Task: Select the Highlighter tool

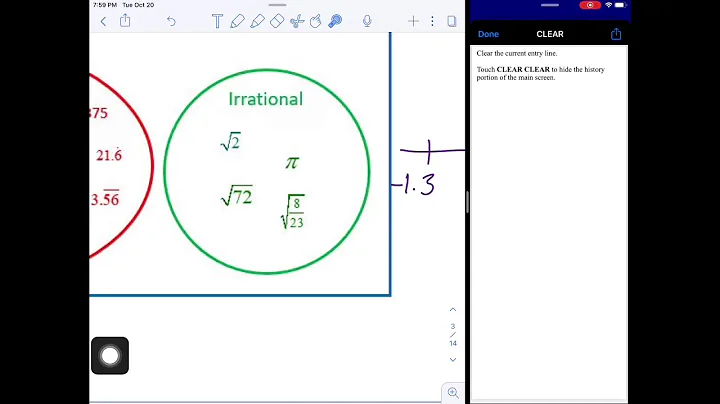Action: tap(257, 21)
